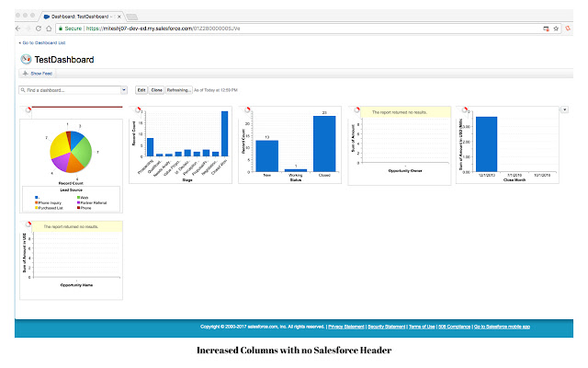Screen dimensions: 588x368
Task: Open a new browser tab
Action: [x=132, y=17]
